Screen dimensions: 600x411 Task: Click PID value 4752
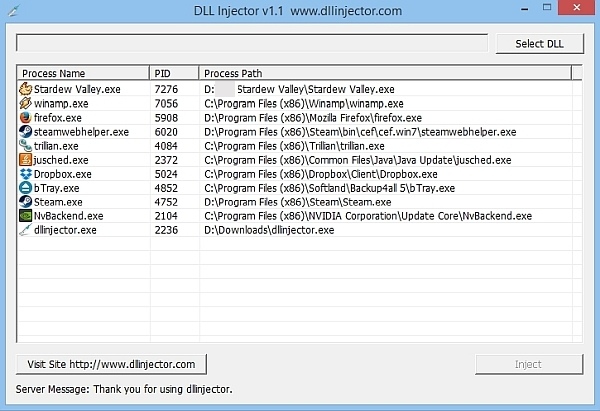click(166, 202)
